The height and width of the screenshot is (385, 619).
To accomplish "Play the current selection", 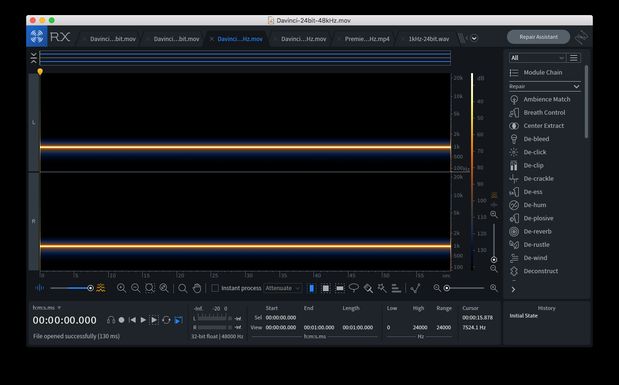I will pos(154,320).
